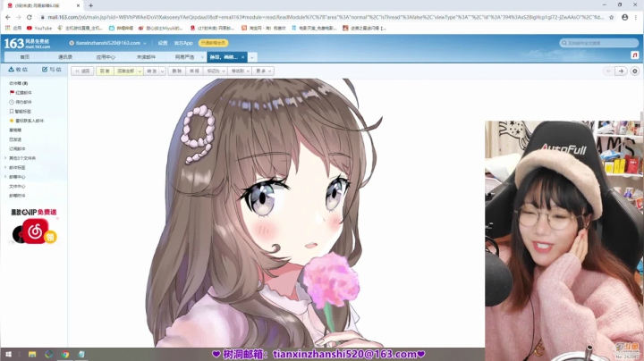Click the red music note icon
This screenshot has width=644, height=361.
[x=634, y=55]
